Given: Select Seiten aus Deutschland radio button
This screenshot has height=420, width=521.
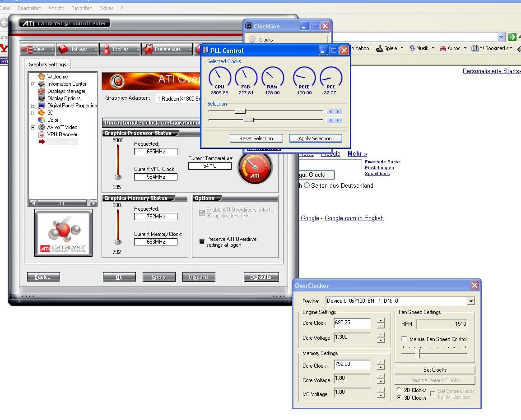Looking at the screenshot, I should (307, 185).
